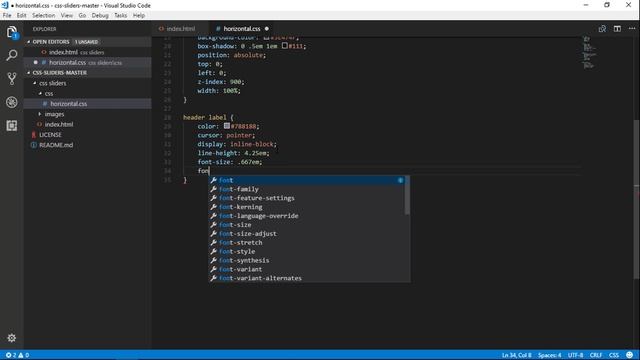The image size is (640, 360).
Task: Open the Explorer view in activity bar
Action: pos(11,32)
